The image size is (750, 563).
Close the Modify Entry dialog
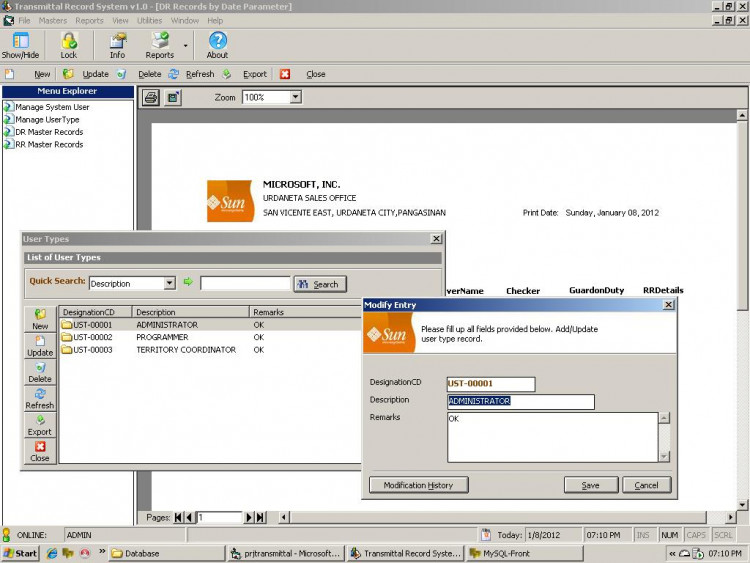coord(669,305)
